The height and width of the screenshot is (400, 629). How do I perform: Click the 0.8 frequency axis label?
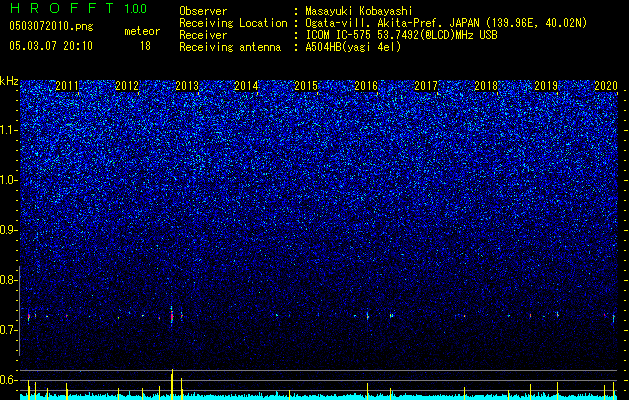(9, 280)
